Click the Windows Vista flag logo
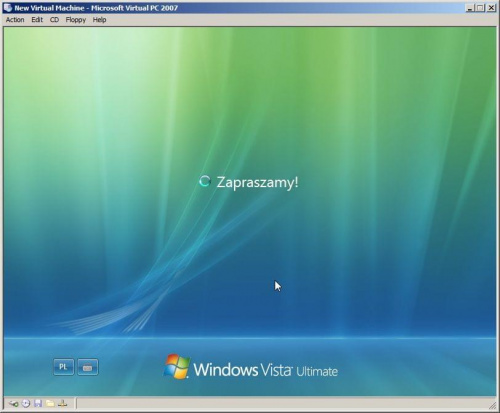 pos(177,366)
